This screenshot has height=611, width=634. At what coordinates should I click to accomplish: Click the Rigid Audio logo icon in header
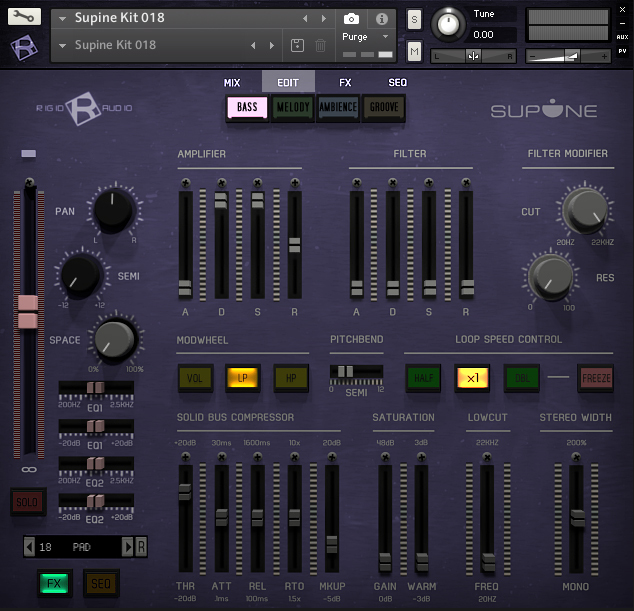25,47
